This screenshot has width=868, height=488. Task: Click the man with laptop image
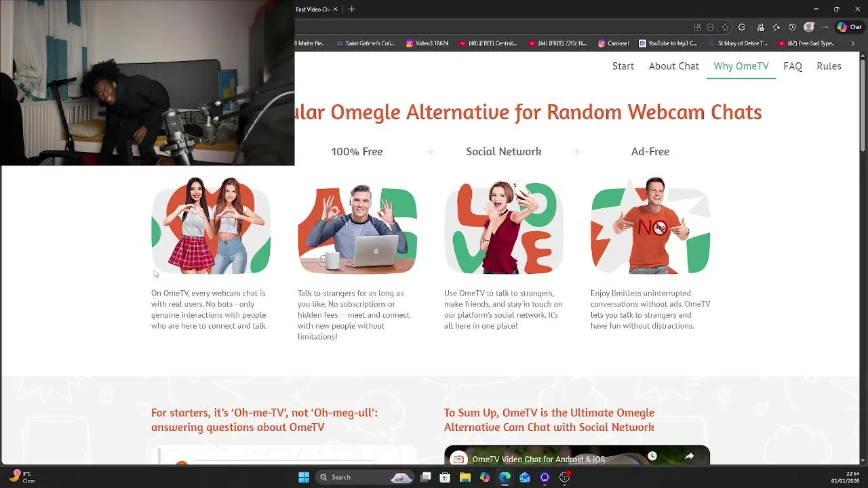pos(357,228)
